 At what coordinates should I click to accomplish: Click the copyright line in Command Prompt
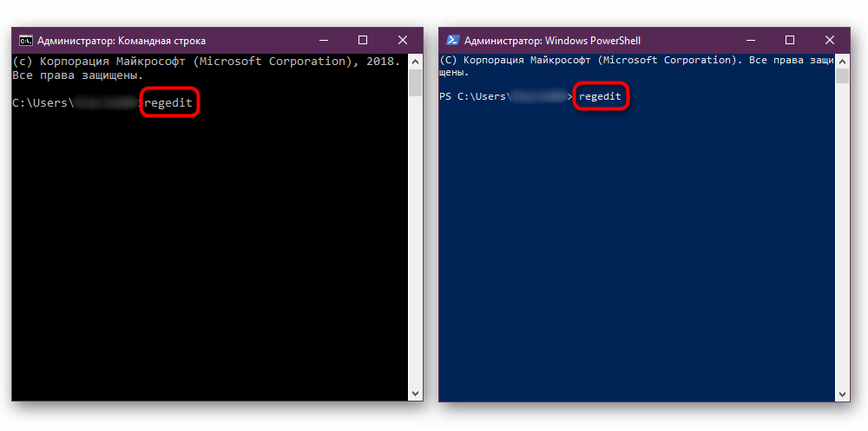(x=207, y=62)
